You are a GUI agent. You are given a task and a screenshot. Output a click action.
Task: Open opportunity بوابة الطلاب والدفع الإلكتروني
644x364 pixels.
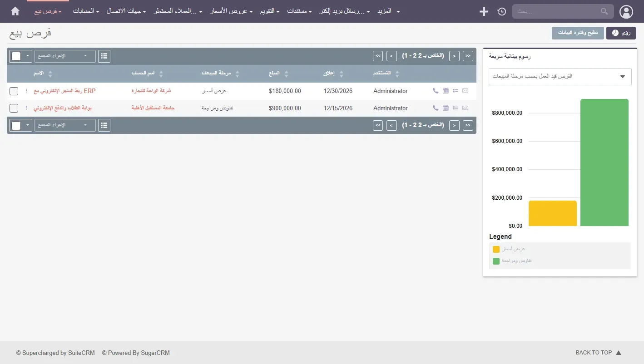63,108
